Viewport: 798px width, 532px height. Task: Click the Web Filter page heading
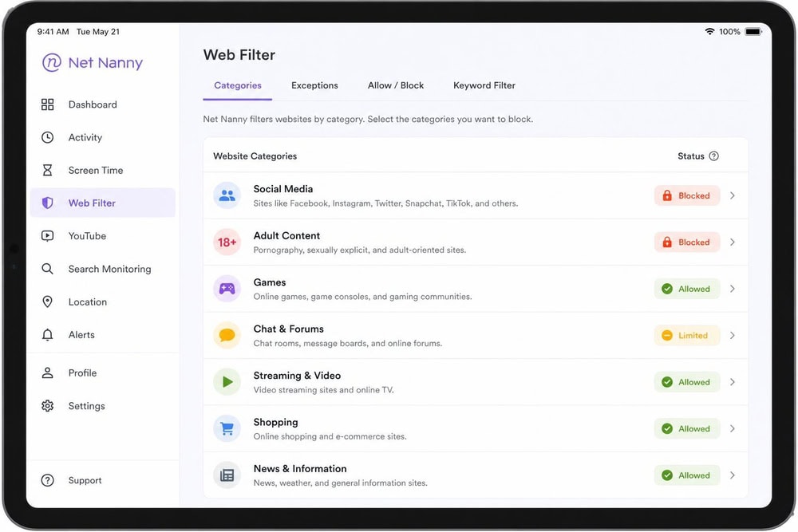(x=239, y=55)
